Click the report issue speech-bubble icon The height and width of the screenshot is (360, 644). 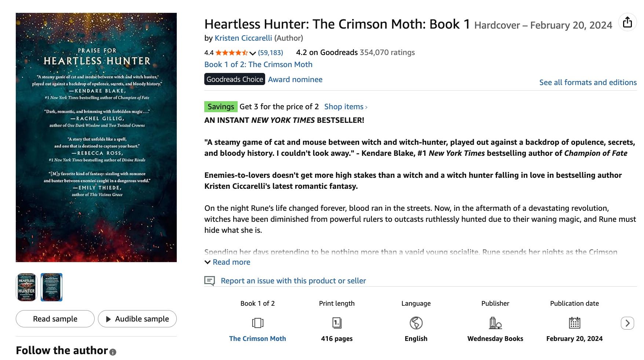point(210,280)
